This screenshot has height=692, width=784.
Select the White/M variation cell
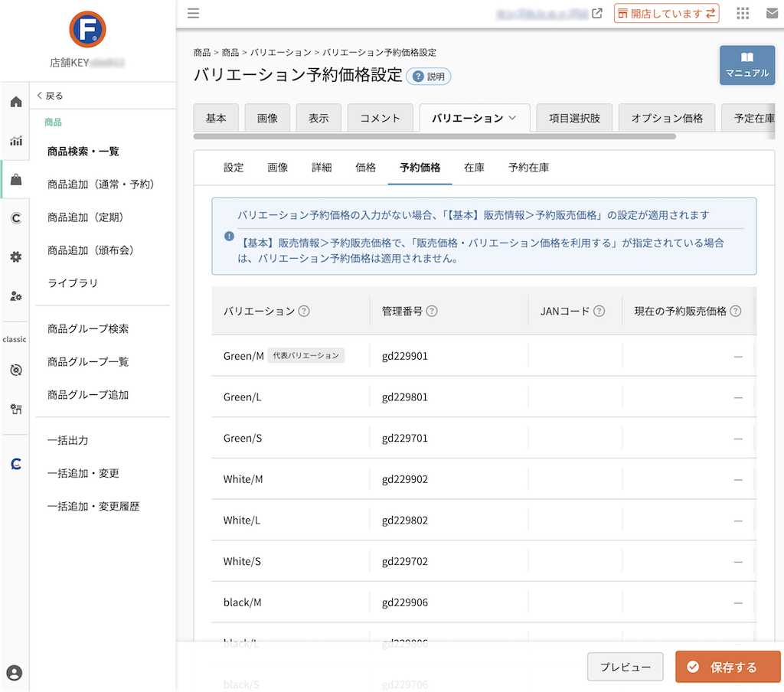(243, 479)
